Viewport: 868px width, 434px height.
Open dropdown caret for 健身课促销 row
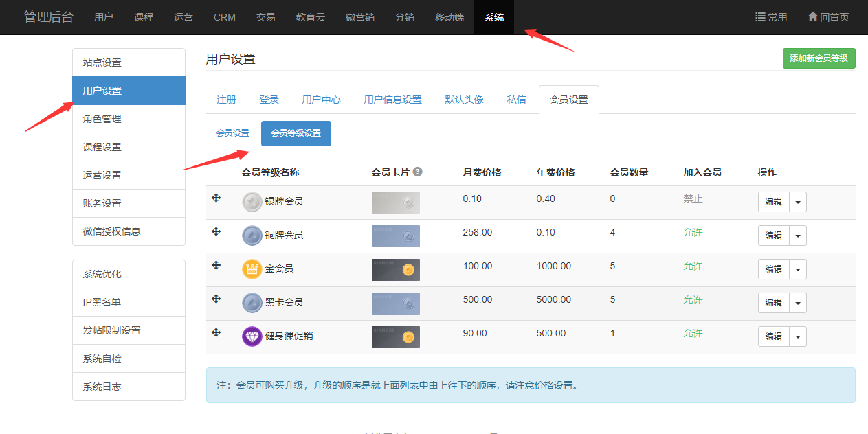click(798, 336)
